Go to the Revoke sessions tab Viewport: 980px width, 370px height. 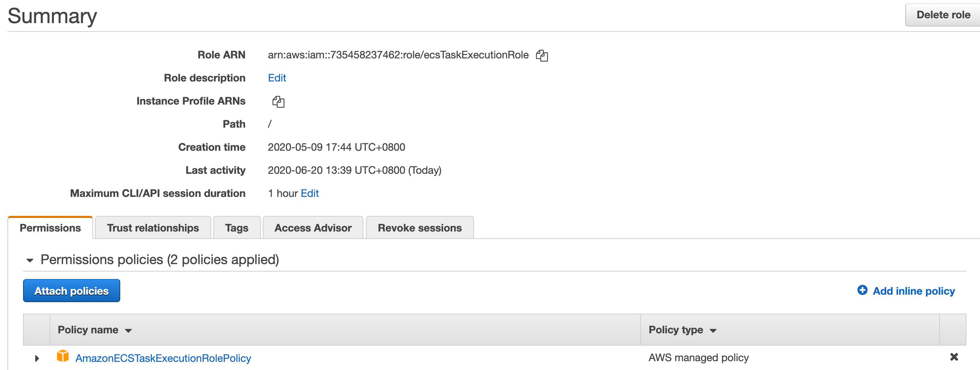[x=420, y=228]
